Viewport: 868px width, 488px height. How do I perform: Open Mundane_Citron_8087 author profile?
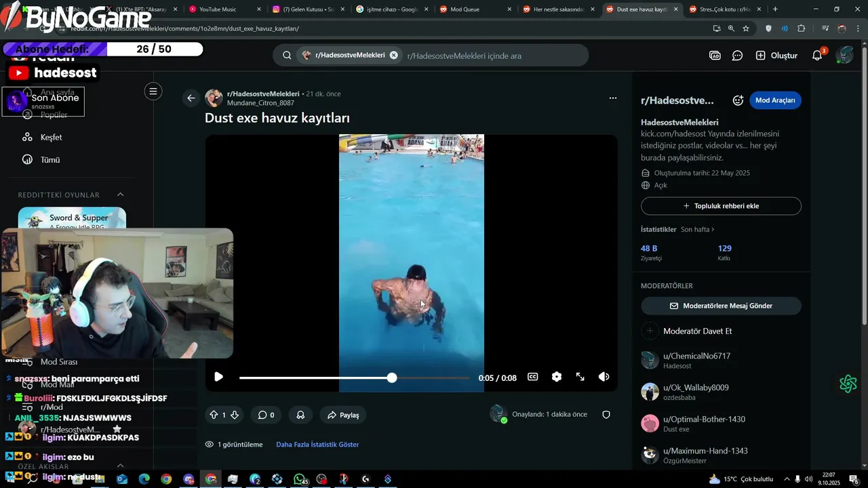click(260, 103)
